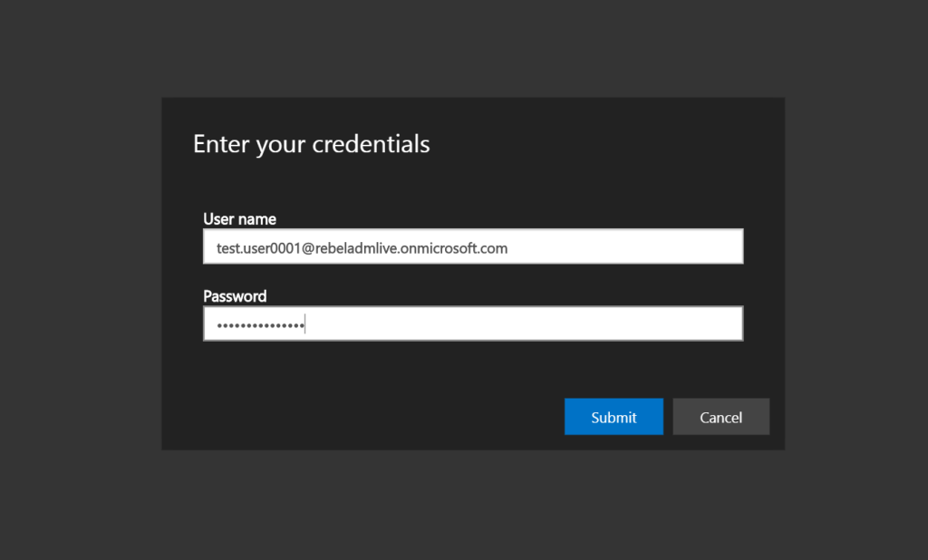Click the "User name" field label
The image size is (928, 560).
tap(239, 219)
